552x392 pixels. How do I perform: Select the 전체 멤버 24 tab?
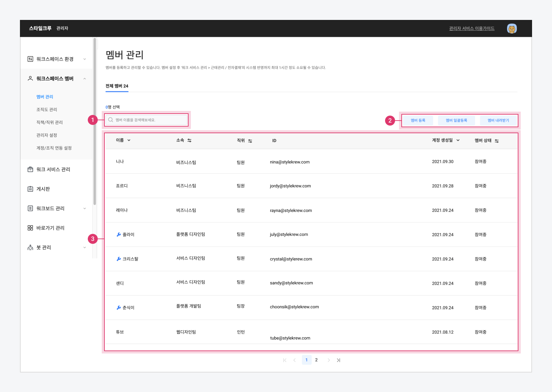(x=117, y=86)
